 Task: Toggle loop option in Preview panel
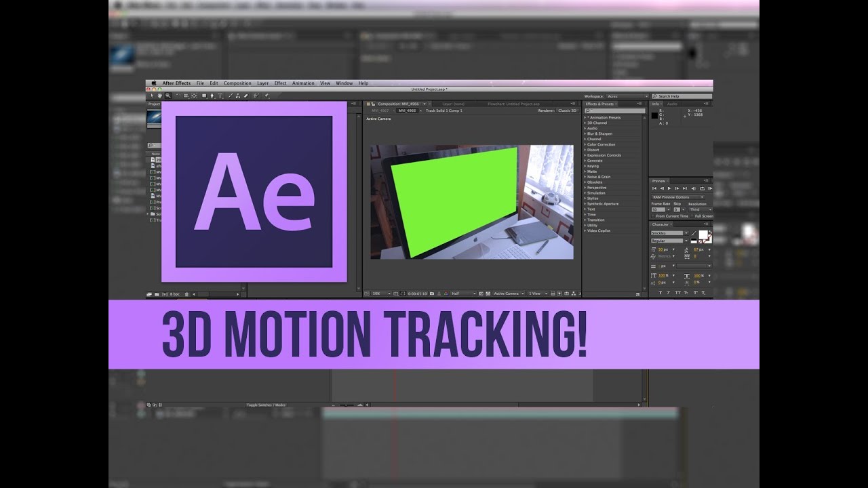pyautogui.click(x=702, y=188)
